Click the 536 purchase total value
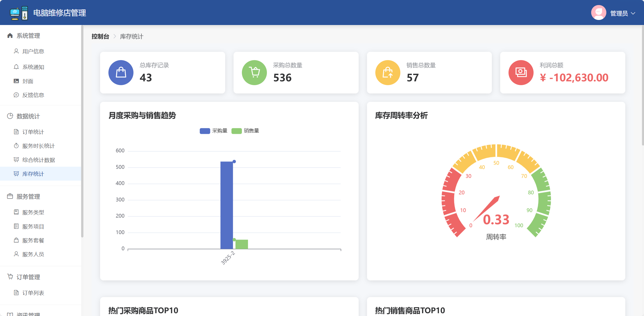The height and width of the screenshot is (316, 644). click(x=282, y=78)
